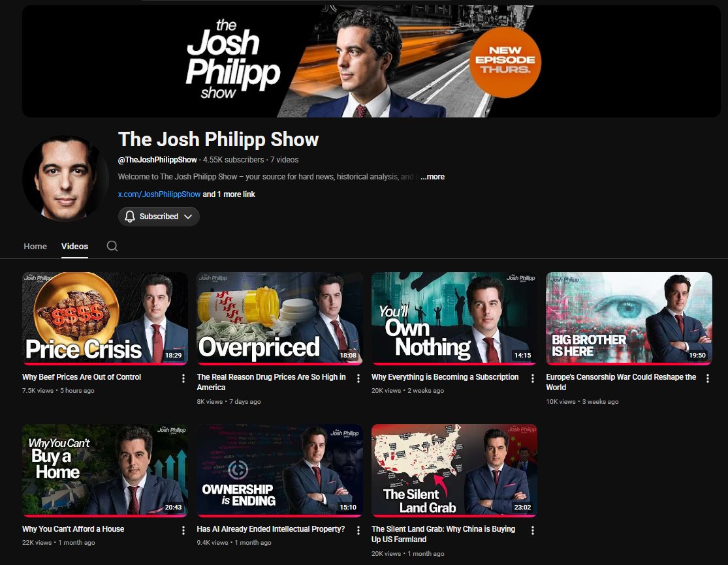This screenshot has width=728, height=565.
Task: Open the channel search magnifier icon
Action: [x=112, y=246]
